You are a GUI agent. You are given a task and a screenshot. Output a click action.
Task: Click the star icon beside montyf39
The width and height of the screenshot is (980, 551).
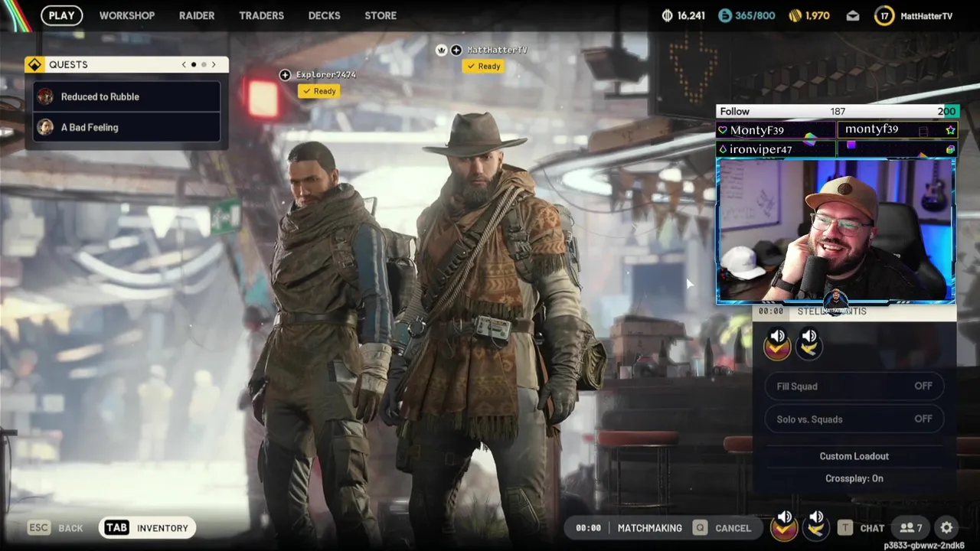pos(950,130)
